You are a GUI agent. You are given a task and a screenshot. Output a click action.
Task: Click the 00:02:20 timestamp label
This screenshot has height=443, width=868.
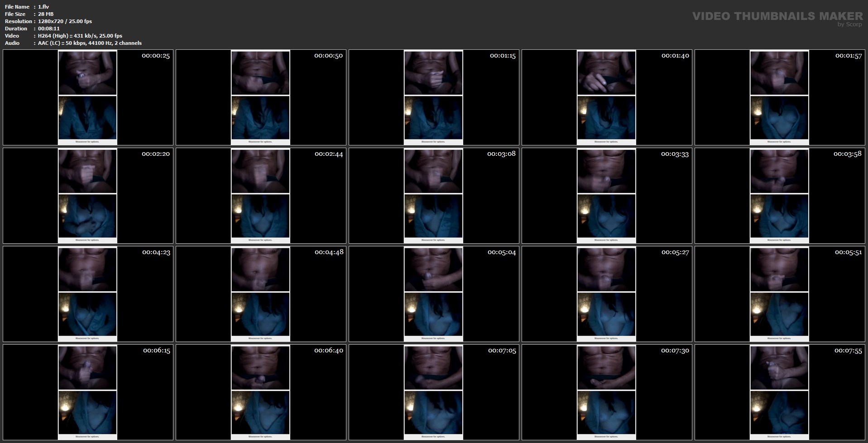[155, 154]
